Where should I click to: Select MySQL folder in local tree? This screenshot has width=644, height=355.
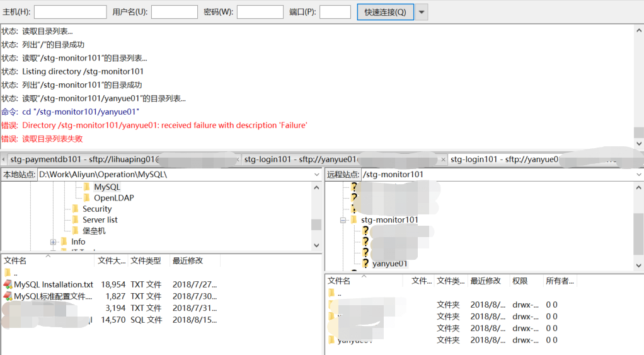(107, 187)
